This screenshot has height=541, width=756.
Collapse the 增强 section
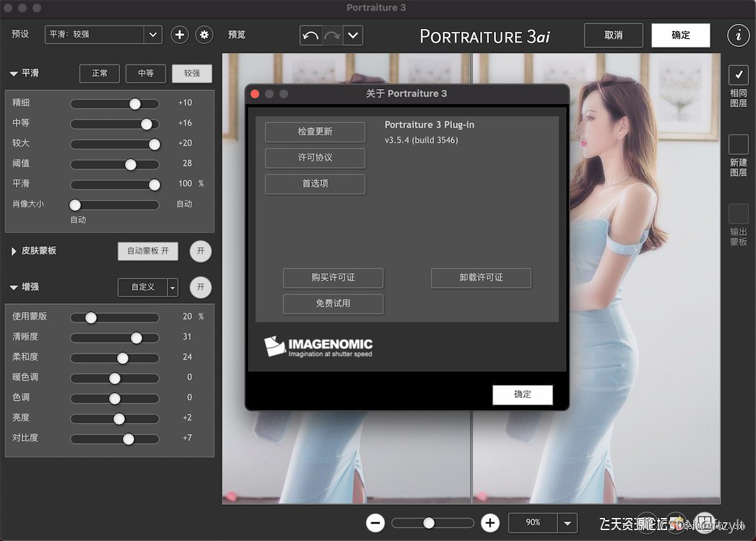[14, 287]
